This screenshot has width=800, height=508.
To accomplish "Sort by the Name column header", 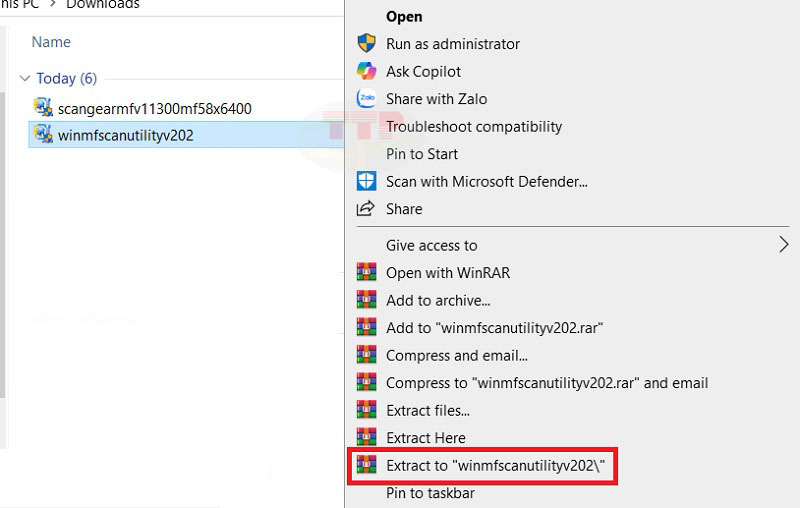I will click(51, 42).
